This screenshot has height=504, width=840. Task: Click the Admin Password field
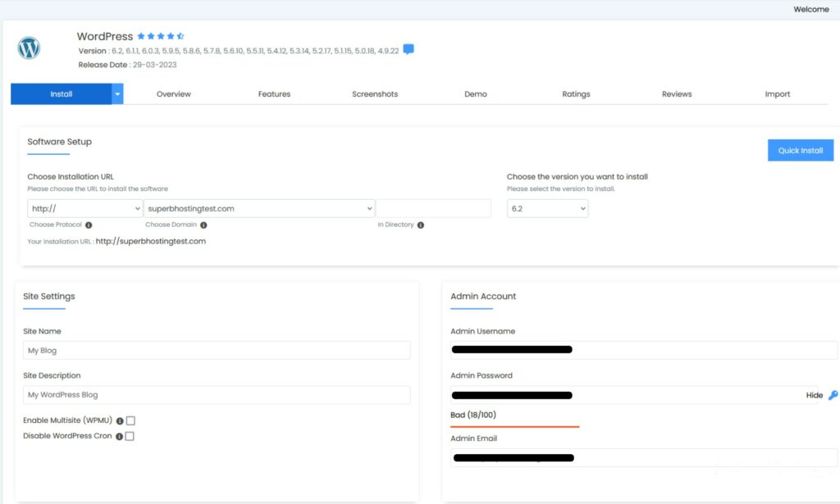click(634, 395)
